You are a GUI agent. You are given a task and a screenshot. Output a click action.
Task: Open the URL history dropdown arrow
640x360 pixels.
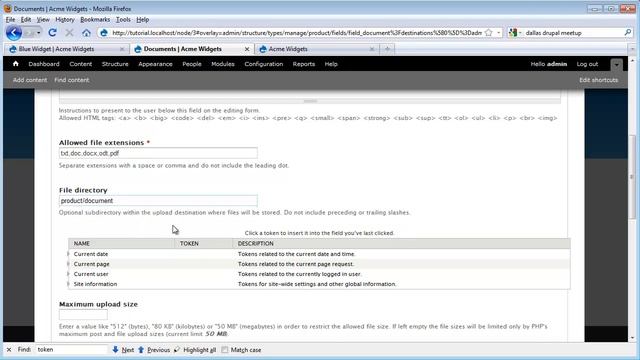click(498, 33)
